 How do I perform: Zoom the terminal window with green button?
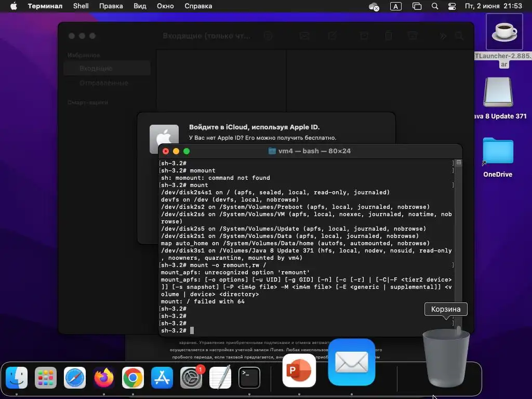pos(187,151)
